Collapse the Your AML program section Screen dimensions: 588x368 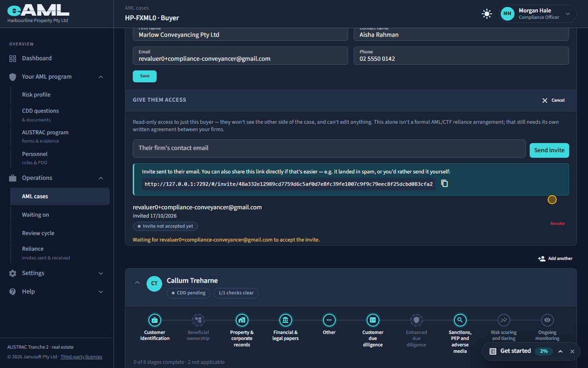pos(101,77)
